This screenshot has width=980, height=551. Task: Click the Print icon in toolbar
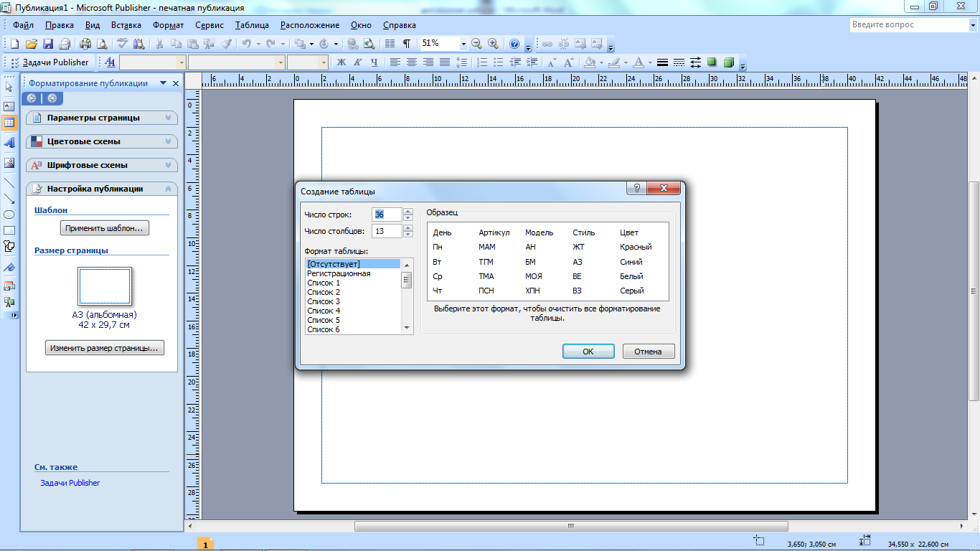coord(86,44)
